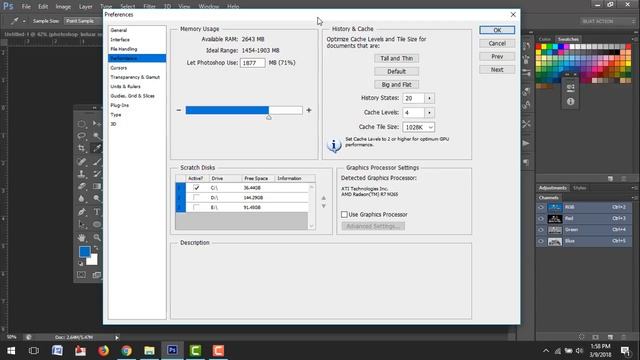Select the Zoom tool in toolbox
640x360 pixels.
pyautogui.click(x=97, y=237)
